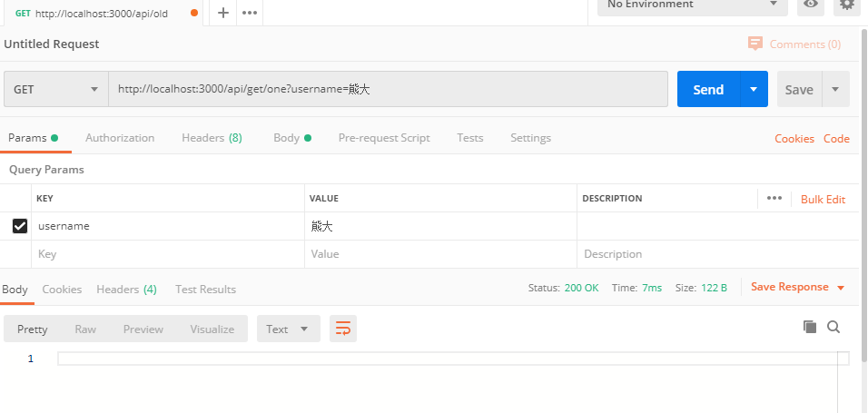868x413 pixels.
Task: Select the response Body tab
Action: pos(15,289)
